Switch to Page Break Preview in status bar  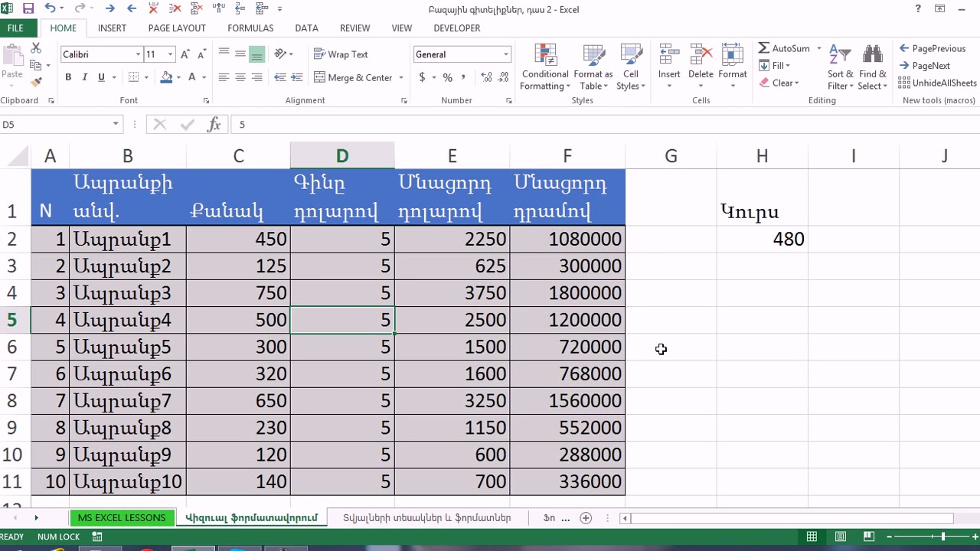869,536
